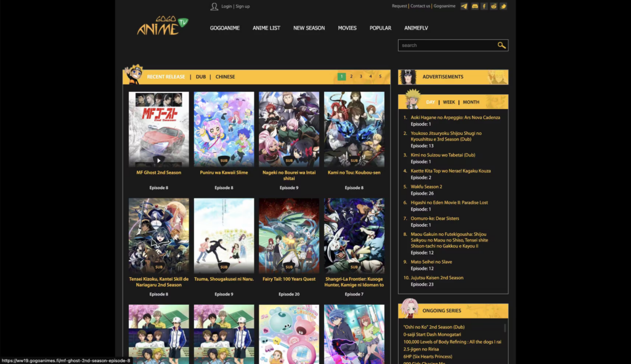The width and height of the screenshot is (631, 364).
Task: Open Aoki Hagane no Arpeggio ranking entry
Action: pyautogui.click(x=455, y=118)
